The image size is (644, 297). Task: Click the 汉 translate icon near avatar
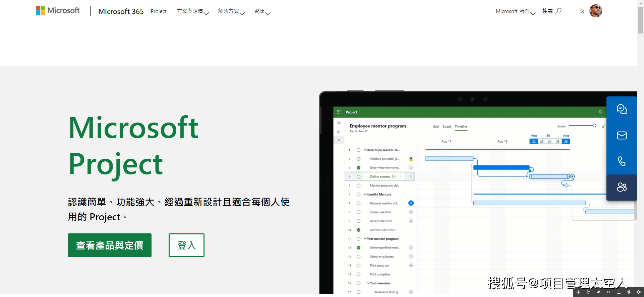pyautogui.click(x=582, y=11)
